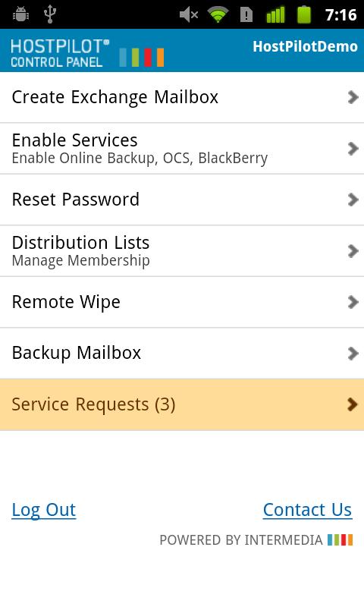Click the Contact Us link
This screenshot has height=607, width=364.
coord(308,510)
